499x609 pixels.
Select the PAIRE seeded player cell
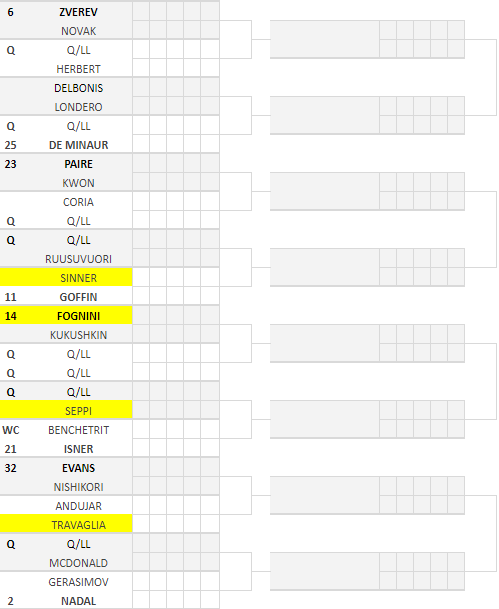(x=78, y=164)
